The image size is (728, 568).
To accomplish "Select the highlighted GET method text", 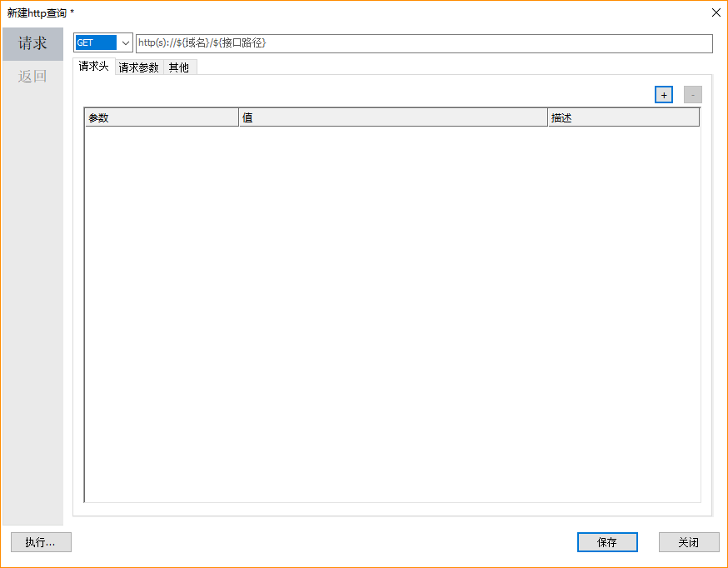I will coord(95,43).
